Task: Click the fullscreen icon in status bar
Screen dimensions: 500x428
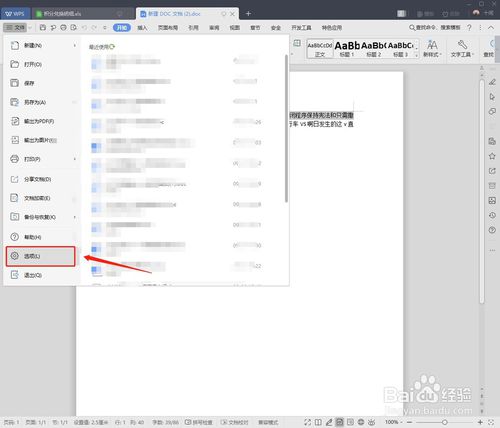Action: click(x=307, y=422)
